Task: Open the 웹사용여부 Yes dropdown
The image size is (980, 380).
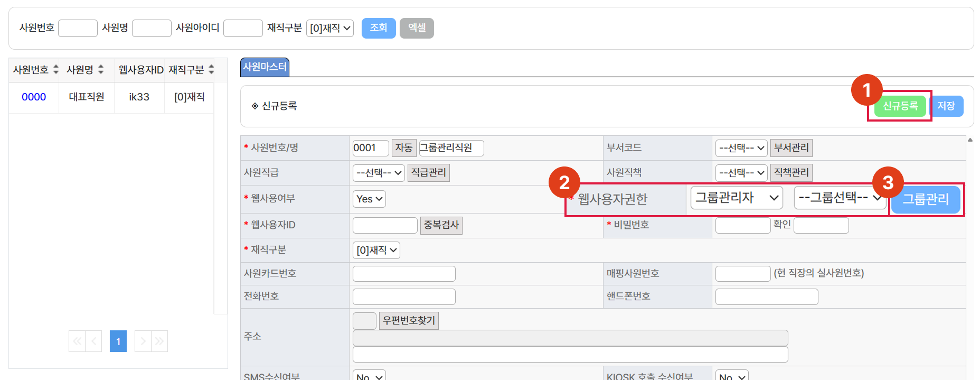Action: 369,199
